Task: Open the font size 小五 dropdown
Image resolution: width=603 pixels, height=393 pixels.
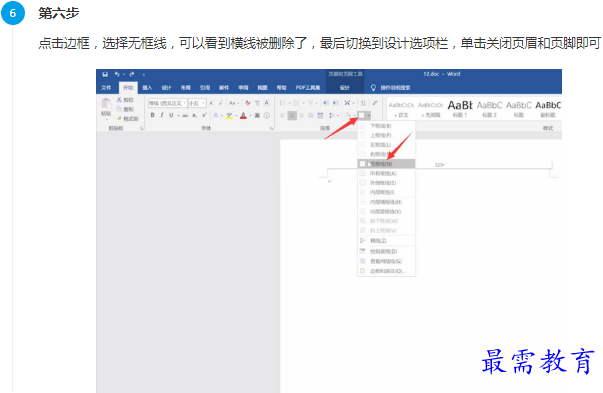Action: coord(197,103)
